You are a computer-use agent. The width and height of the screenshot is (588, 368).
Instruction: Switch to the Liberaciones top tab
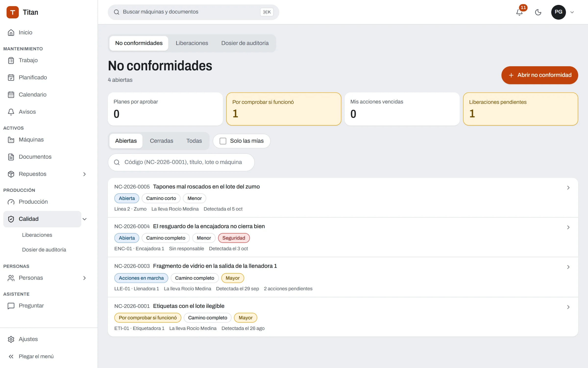click(x=192, y=43)
